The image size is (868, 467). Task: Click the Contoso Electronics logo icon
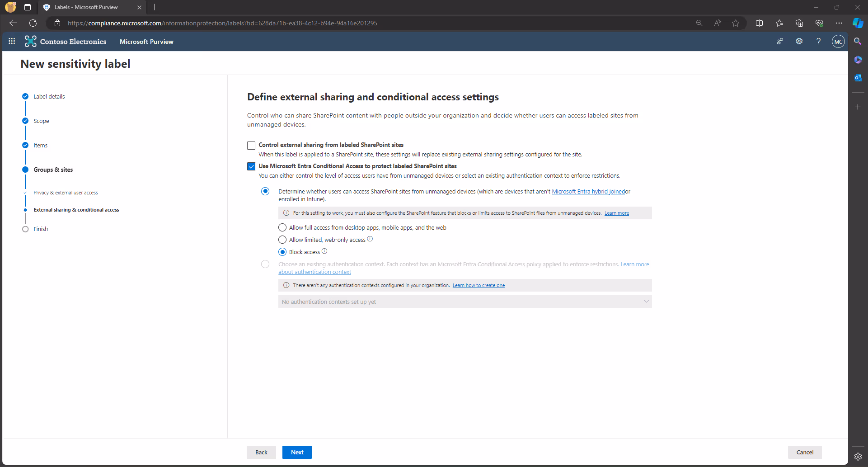pyautogui.click(x=30, y=41)
